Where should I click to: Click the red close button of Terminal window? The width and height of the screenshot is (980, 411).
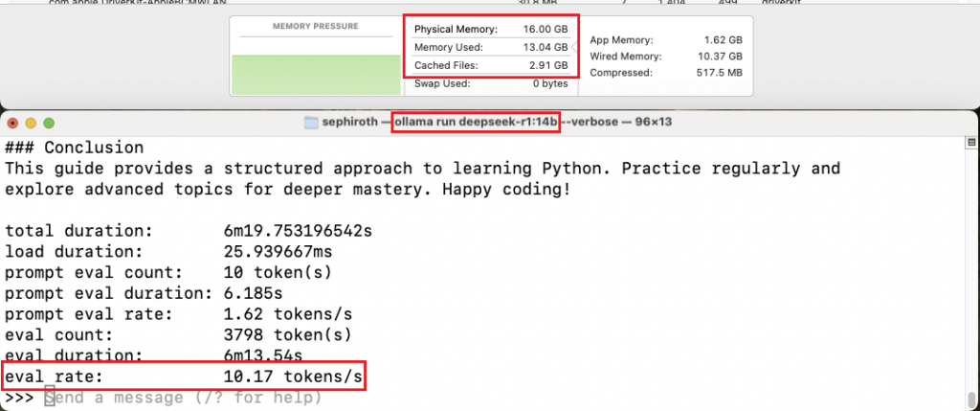pyautogui.click(x=11, y=123)
